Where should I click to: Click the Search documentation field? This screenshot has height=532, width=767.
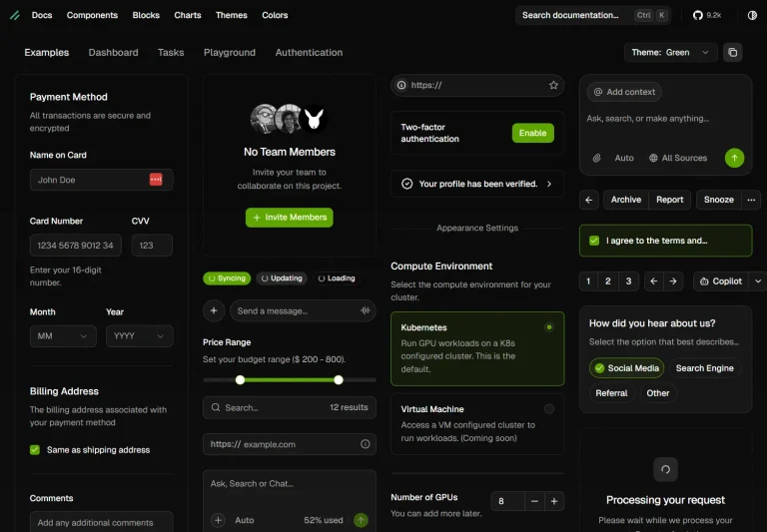593,15
